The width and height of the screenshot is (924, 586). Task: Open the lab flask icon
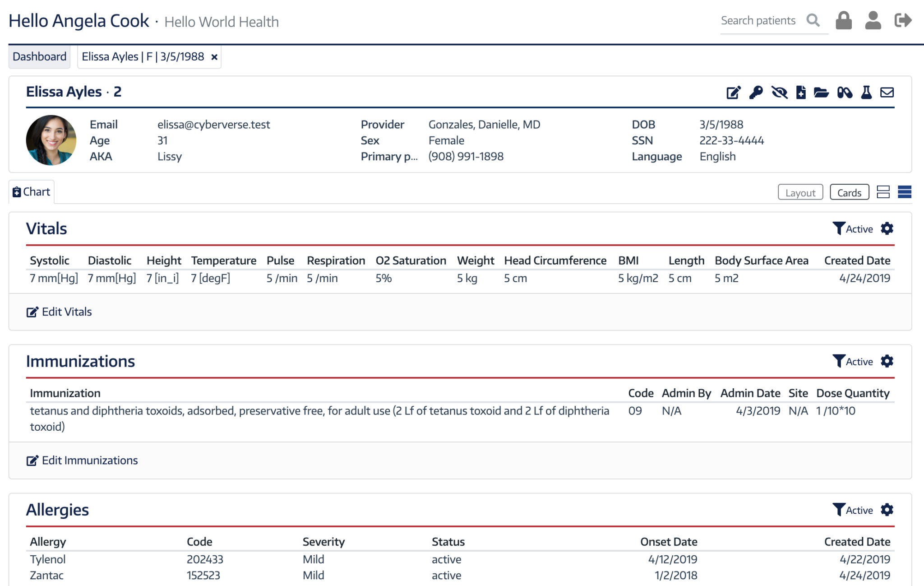coord(866,93)
